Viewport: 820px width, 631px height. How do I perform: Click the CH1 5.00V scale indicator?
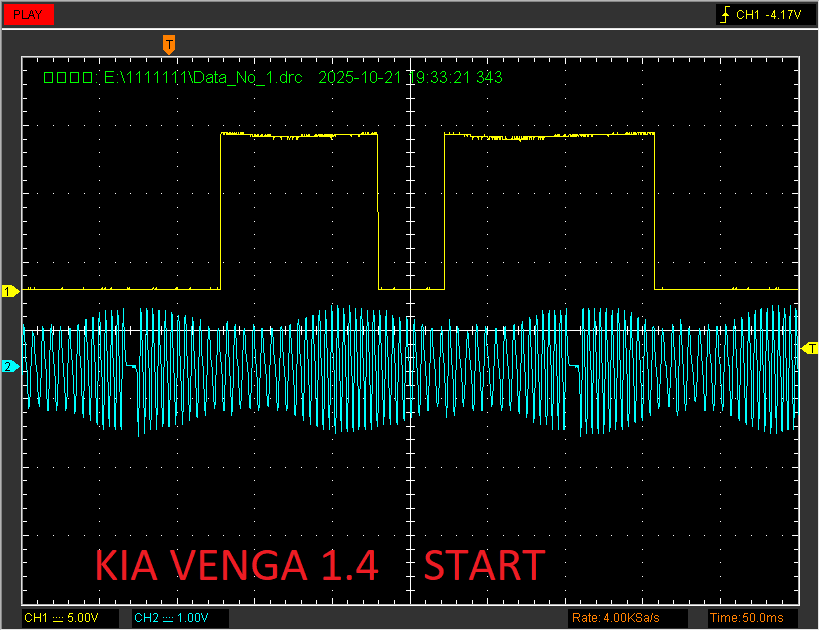coord(68,617)
